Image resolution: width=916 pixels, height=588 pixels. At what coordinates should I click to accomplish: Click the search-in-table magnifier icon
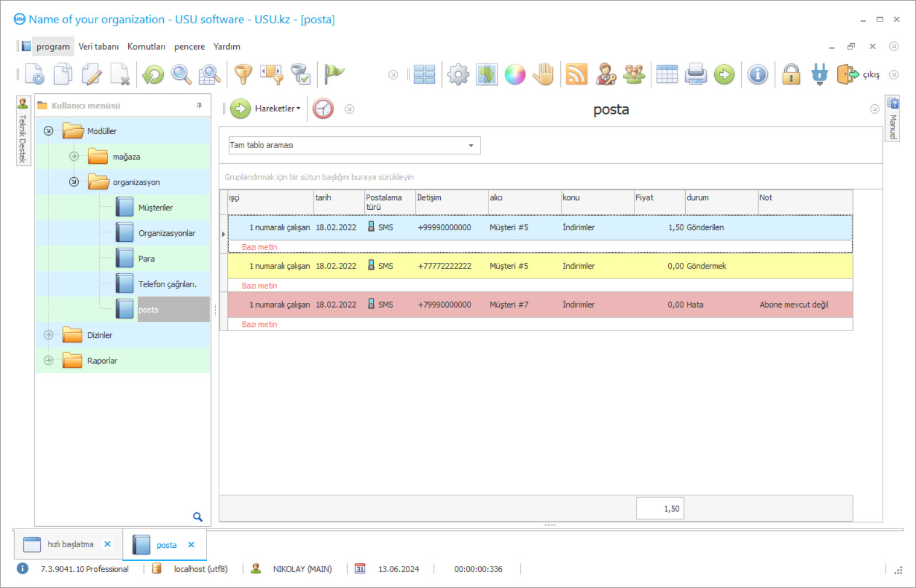209,75
